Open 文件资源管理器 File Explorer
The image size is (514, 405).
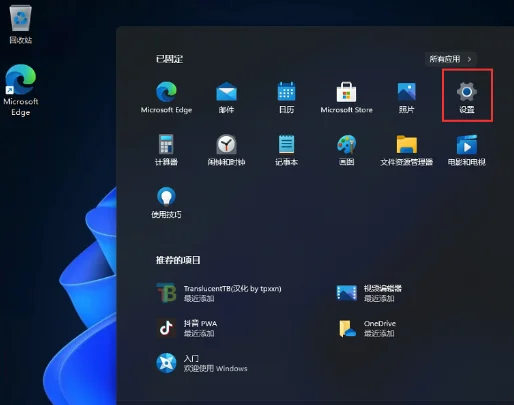406,150
